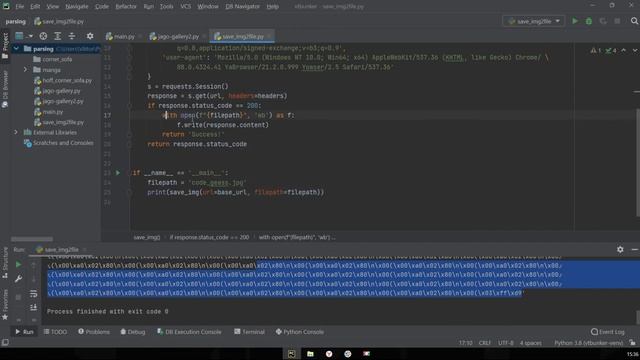Open Project side tool tab
Screen dimensions: 640x360
[5, 47]
